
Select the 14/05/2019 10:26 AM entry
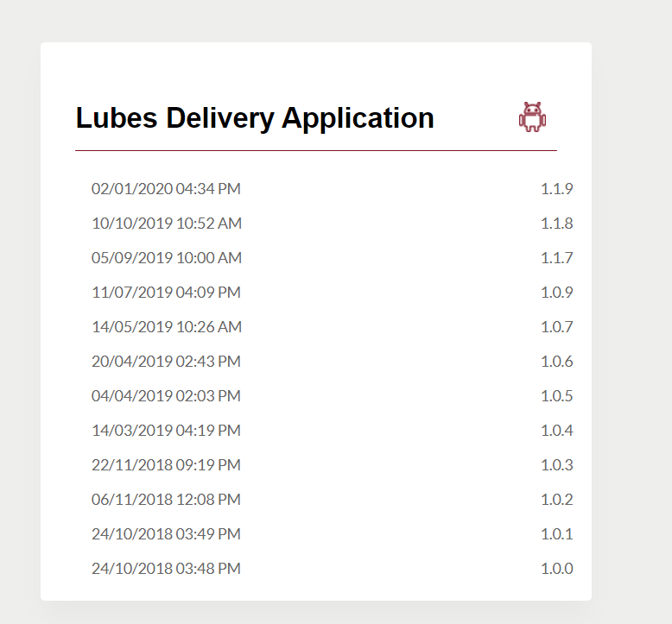click(x=167, y=327)
